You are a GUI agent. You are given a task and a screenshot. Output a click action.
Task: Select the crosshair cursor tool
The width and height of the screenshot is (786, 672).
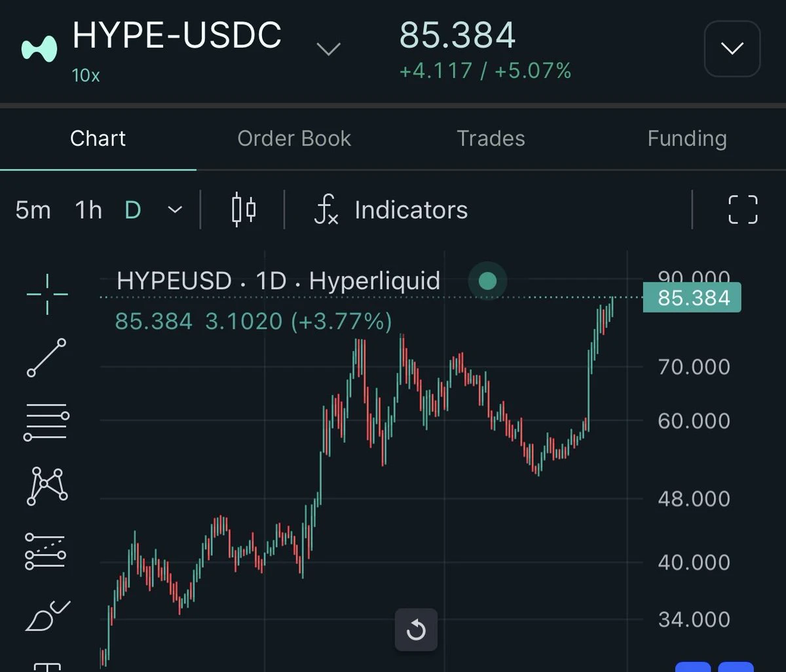coord(47,294)
